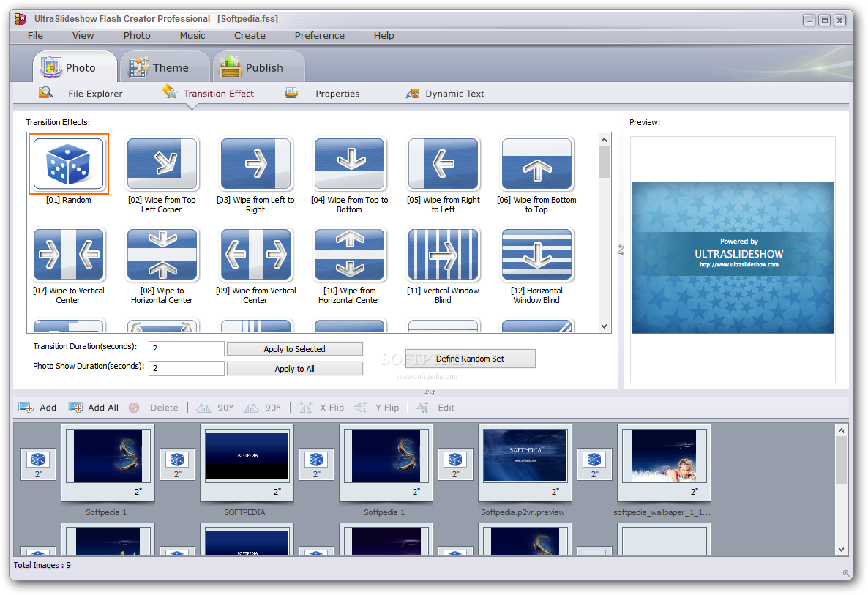868x595 pixels.
Task: Click the Apply to All button
Action: click(294, 369)
